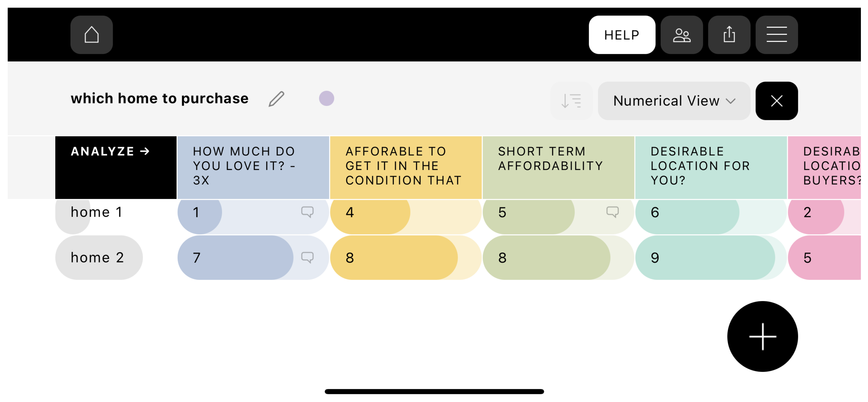The image size is (868, 402).
Task: Edit decision title with pencil icon
Action: [x=276, y=99]
